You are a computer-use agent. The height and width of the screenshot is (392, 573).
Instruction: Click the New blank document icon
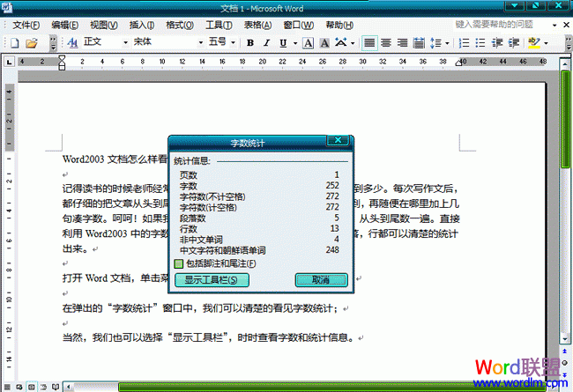tap(14, 42)
